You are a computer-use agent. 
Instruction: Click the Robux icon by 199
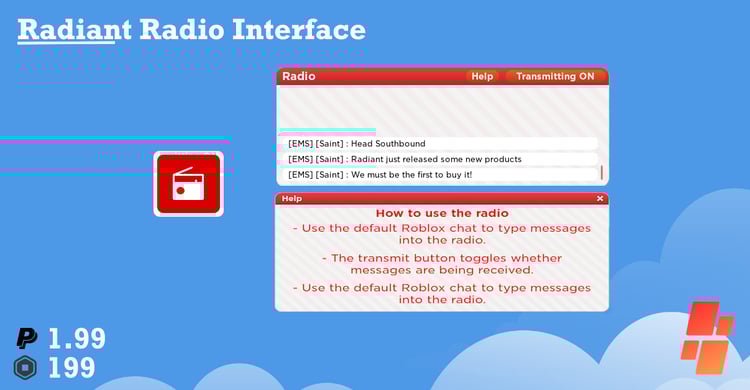pyautogui.click(x=25, y=368)
